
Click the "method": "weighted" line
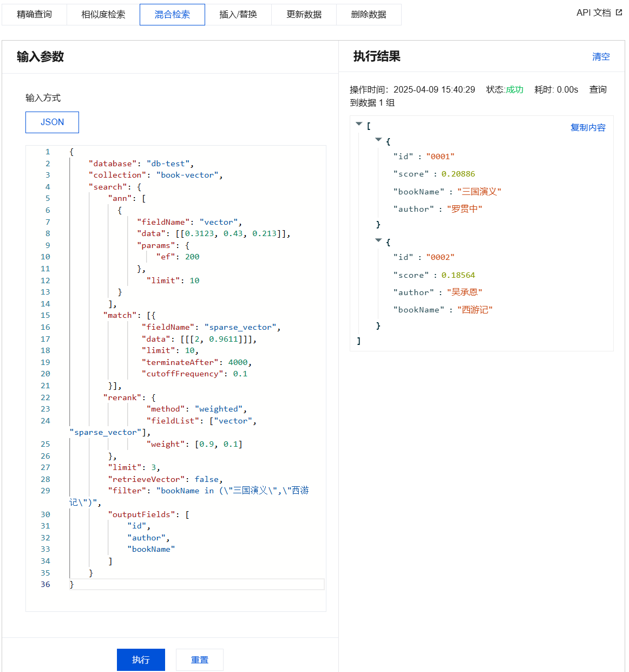pyautogui.click(x=196, y=409)
